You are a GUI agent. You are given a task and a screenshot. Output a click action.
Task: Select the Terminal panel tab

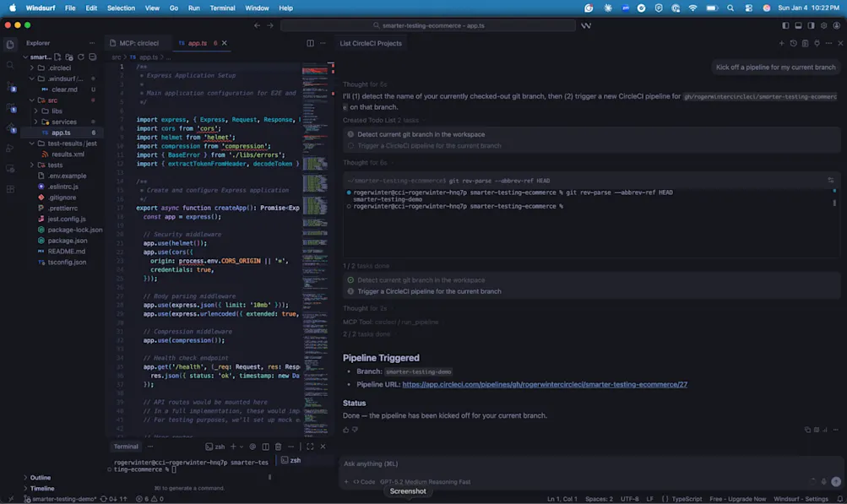click(x=126, y=447)
